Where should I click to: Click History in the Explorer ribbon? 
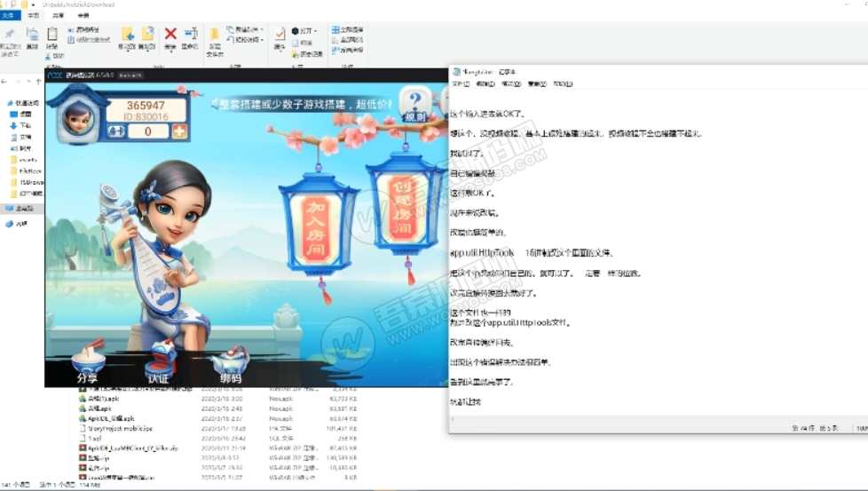click(307, 54)
